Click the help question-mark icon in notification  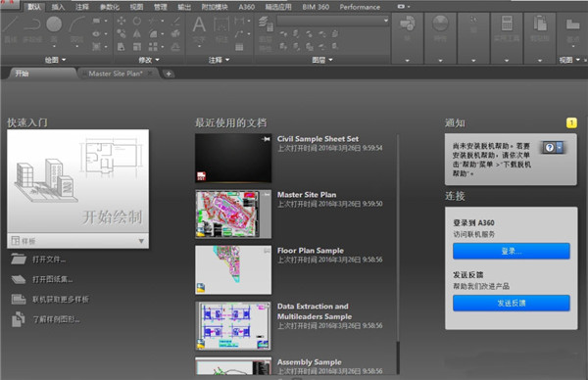pyautogui.click(x=550, y=147)
